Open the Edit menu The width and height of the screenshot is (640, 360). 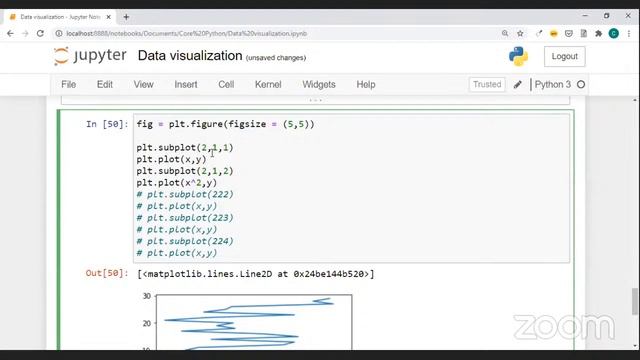[x=104, y=84]
